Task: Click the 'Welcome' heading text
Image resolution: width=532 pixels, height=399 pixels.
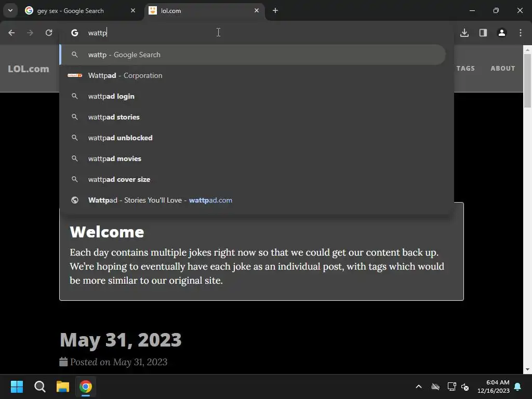Action: (107, 232)
